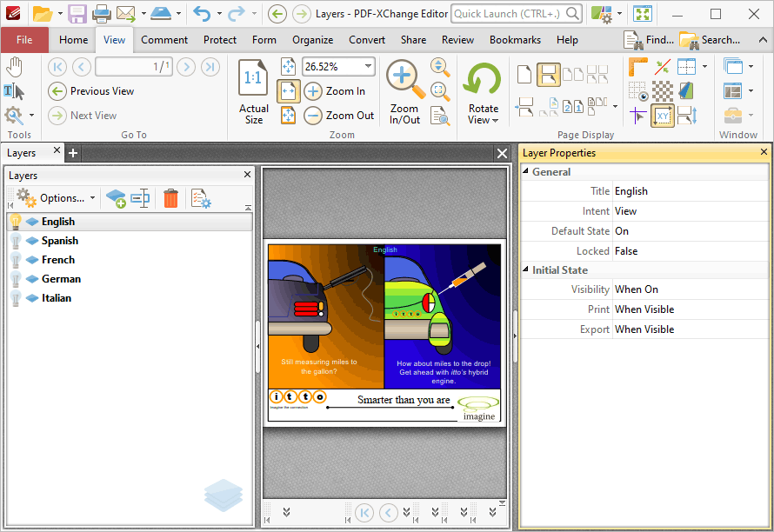Open the guides dropdown arrow in Page Display
774x532 pixels.
tap(704, 67)
